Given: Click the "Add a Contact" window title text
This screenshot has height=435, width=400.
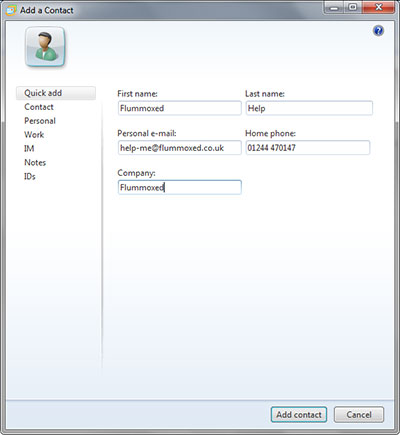Looking at the screenshot, I should click(x=47, y=10).
